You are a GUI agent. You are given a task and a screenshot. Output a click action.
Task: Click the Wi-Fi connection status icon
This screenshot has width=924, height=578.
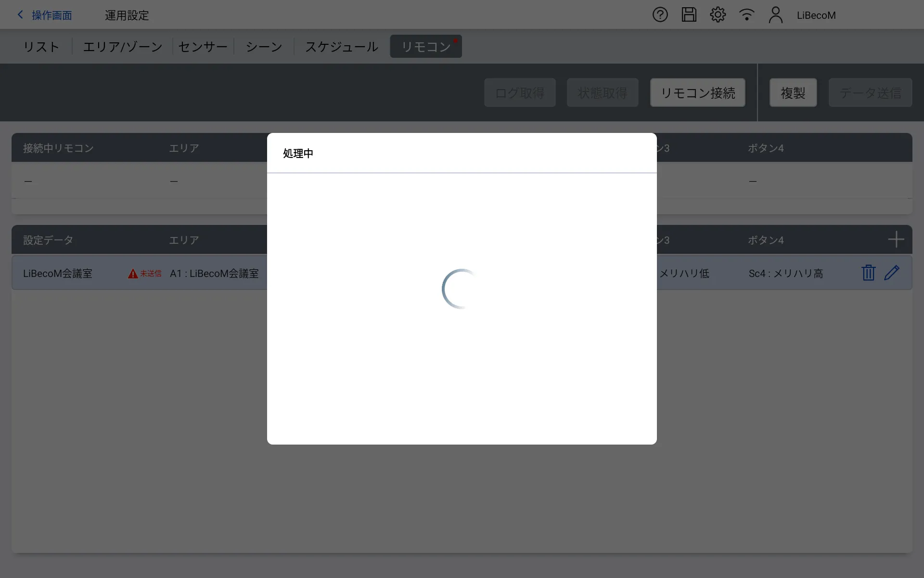click(746, 15)
